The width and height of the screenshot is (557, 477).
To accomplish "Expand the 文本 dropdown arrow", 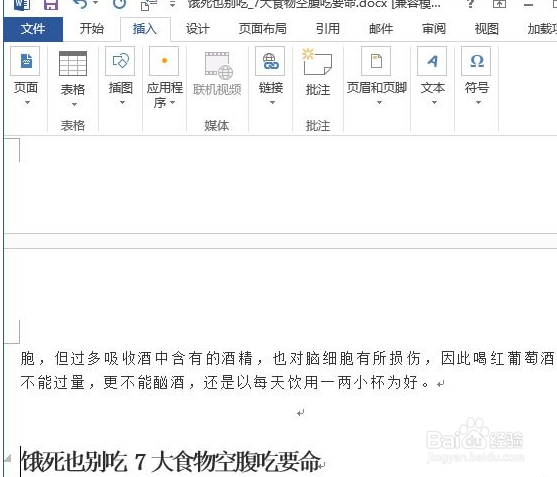I will point(434,103).
